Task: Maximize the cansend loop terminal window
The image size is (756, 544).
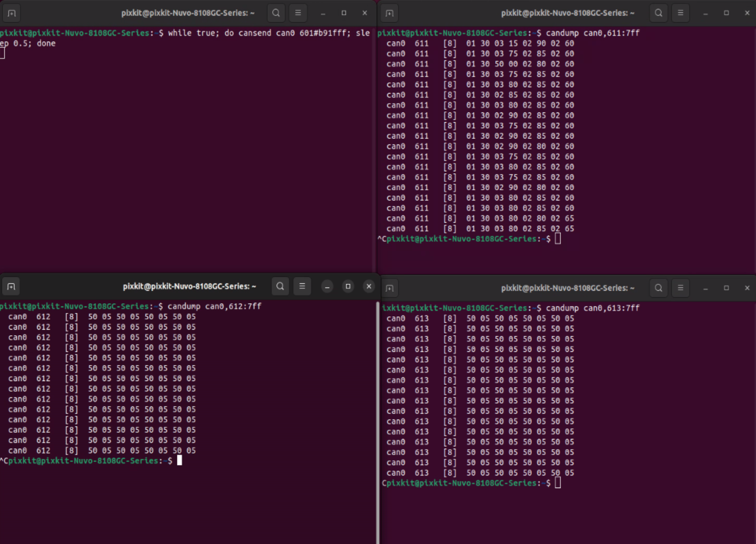Action: (344, 13)
